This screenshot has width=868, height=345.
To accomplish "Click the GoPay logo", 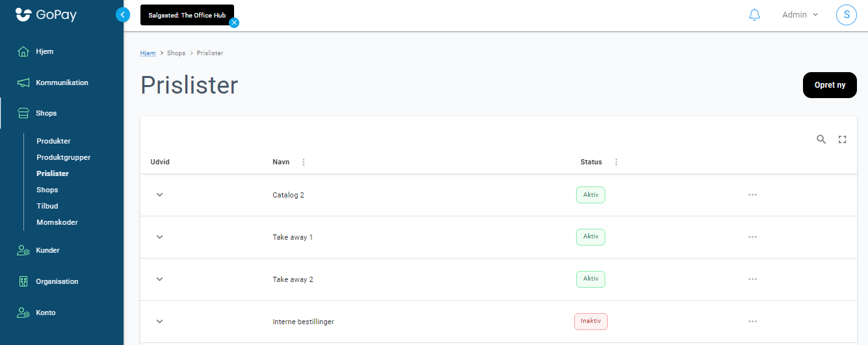I will [46, 14].
